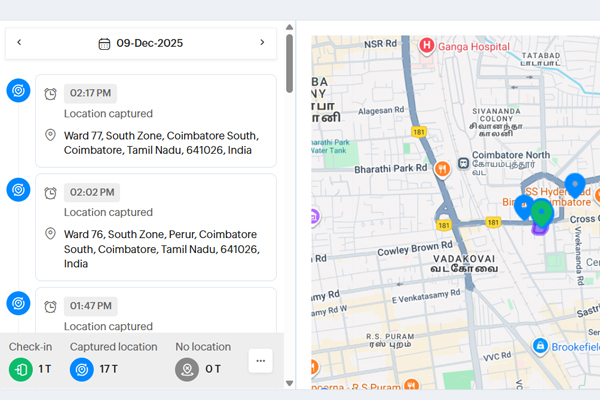Click the Coimbatore North station icon
Viewport: 600px width, 400px height.
[464, 163]
